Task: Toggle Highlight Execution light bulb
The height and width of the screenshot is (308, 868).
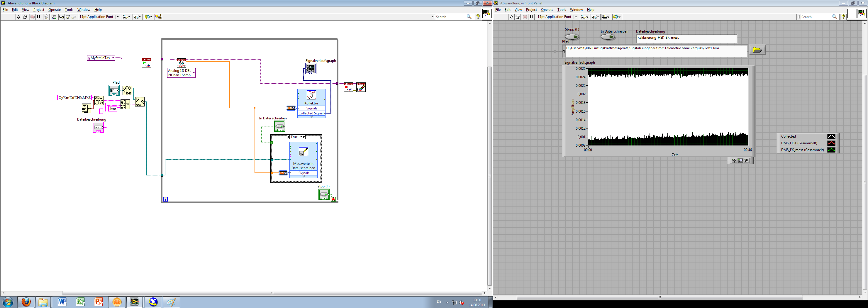Action: coord(47,17)
